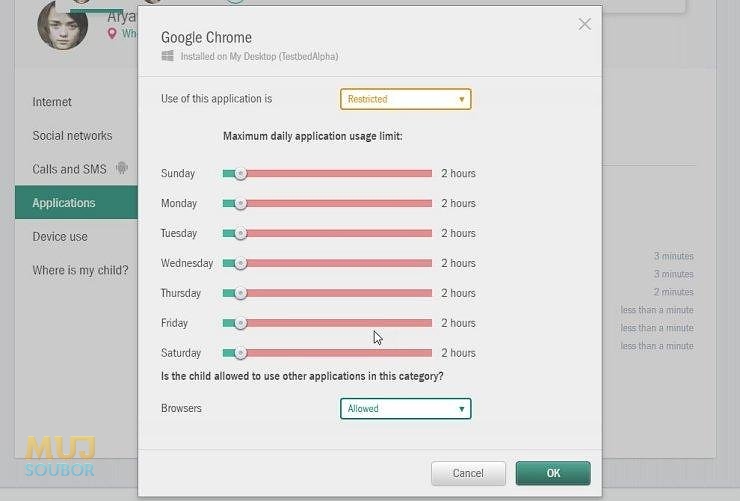Image resolution: width=740 pixels, height=501 pixels.
Task: Open the Internet section
Action: click(52, 102)
